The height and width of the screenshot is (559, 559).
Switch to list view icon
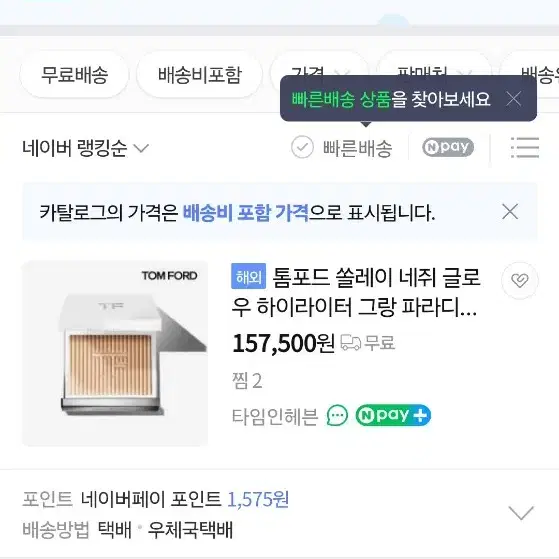tap(525, 147)
